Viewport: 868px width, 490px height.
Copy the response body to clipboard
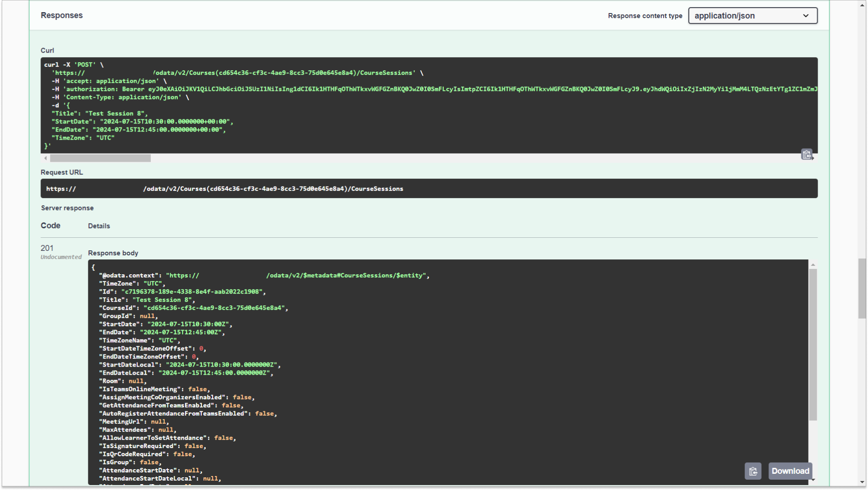coord(753,471)
